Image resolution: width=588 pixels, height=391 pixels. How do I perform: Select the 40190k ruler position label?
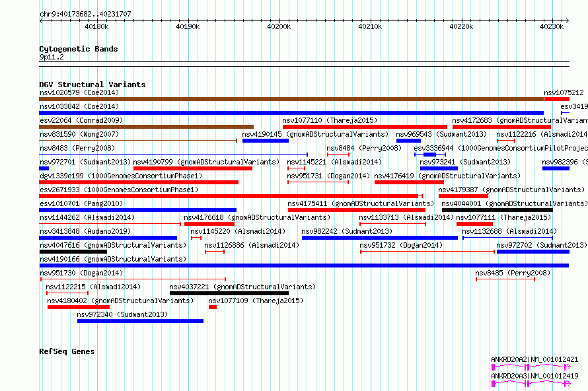[188, 26]
